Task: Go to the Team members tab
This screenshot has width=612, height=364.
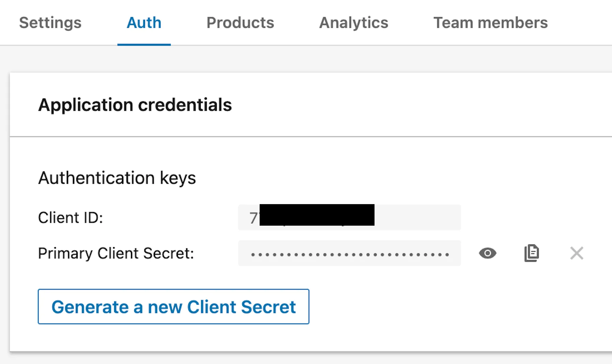Action: 490,22
